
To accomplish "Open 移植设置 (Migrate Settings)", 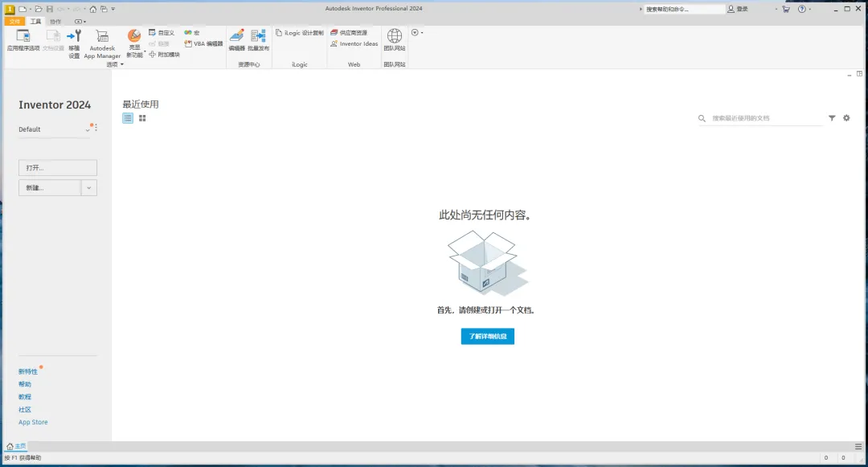I will 74,43.
